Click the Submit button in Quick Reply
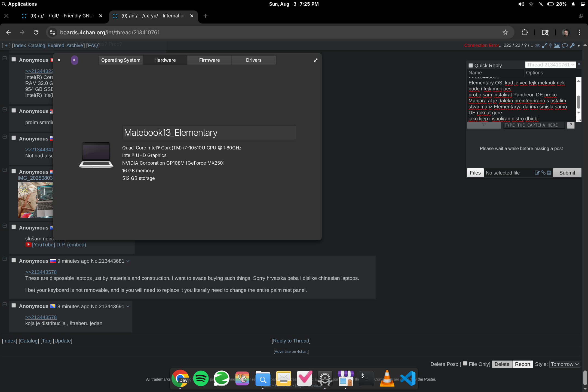This screenshot has width=588, height=392. [567, 173]
